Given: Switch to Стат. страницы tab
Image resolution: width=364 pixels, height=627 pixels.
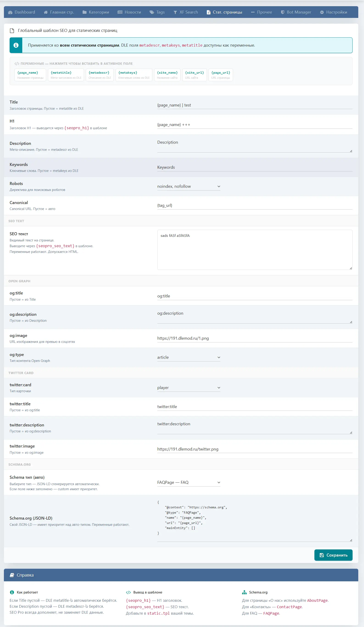Looking at the screenshot, I should [x=224, y=12].
